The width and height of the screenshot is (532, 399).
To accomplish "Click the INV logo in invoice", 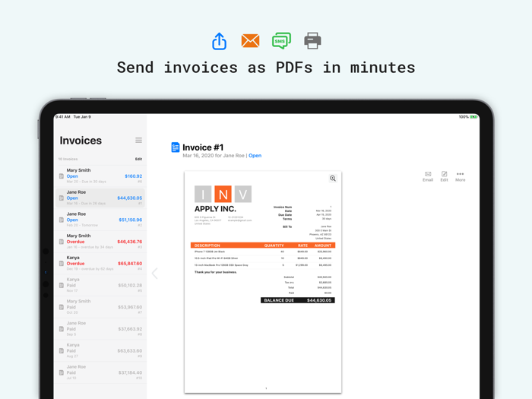I will pos(223,194).
